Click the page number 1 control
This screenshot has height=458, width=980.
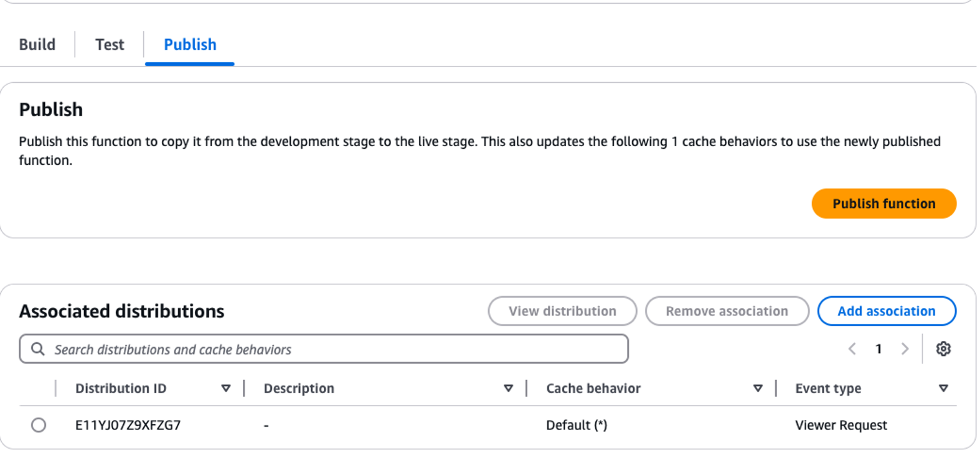coord(878,348)
